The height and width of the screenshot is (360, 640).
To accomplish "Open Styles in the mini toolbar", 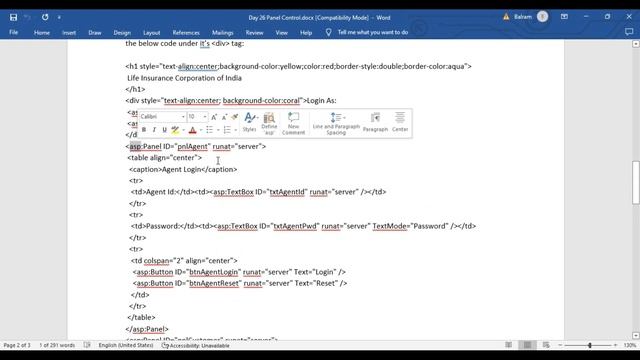I will click(249, 122).
